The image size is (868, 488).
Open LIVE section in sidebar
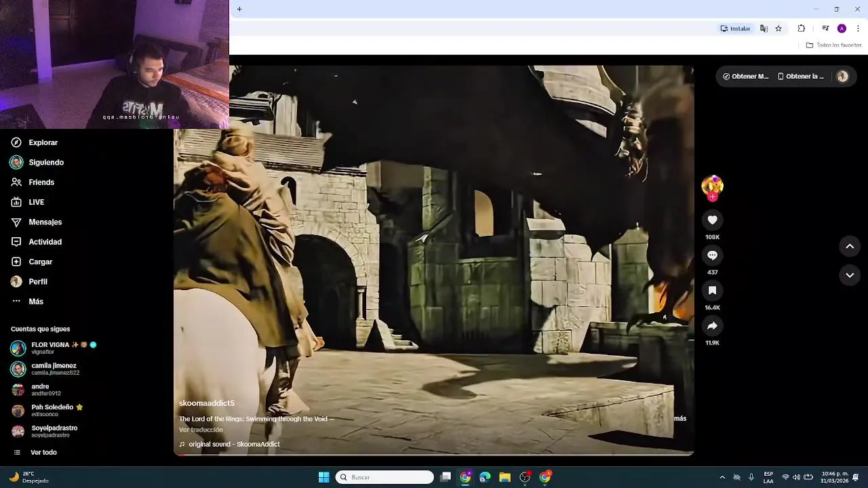pyautogui.click(x=28, y=202)
